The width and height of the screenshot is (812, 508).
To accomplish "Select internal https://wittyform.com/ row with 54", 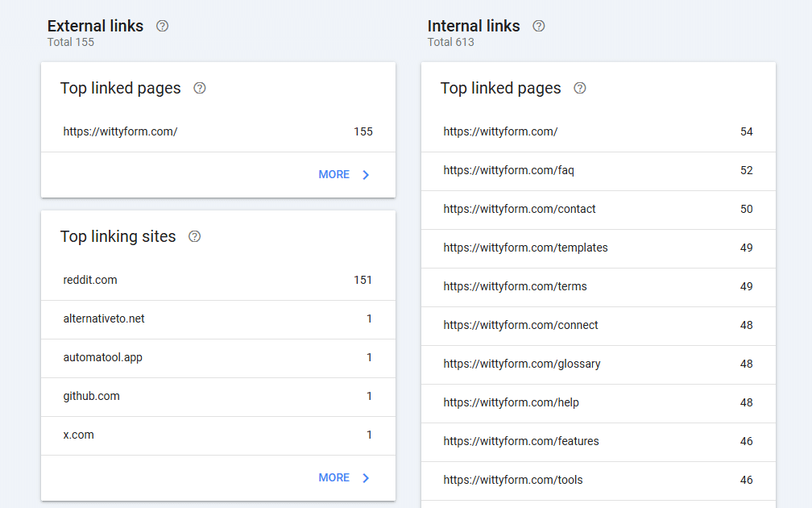I will pyautogui.click(x=598, y=131).
